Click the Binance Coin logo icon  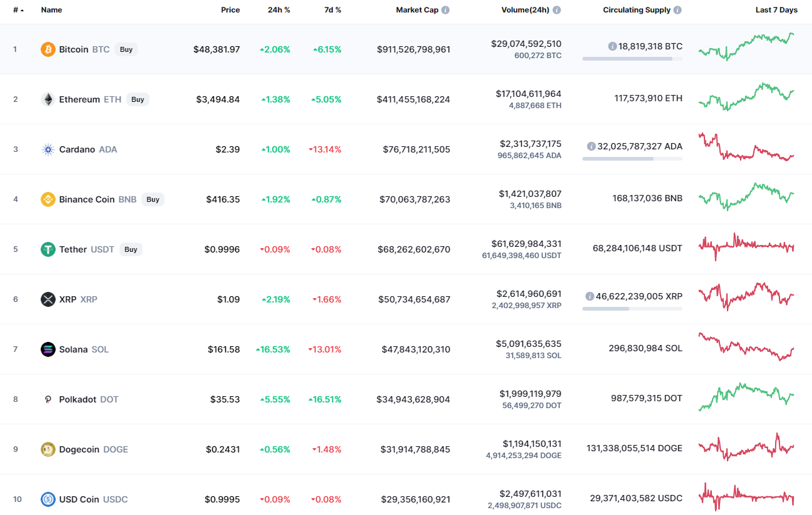(x=48, y=199)
